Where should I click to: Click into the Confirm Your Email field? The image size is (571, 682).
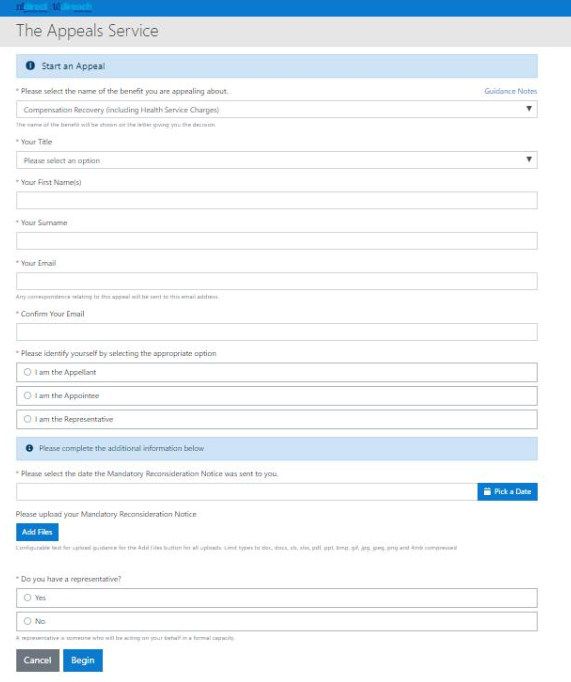[277, 332]
